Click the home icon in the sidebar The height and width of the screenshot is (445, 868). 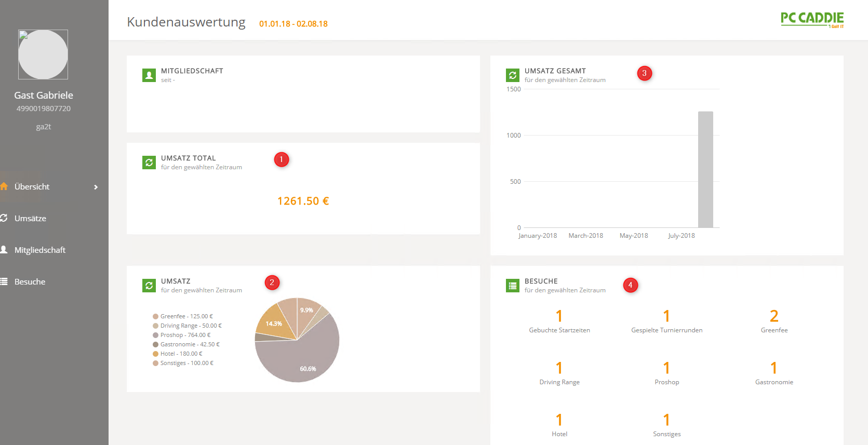coord(4,186)
